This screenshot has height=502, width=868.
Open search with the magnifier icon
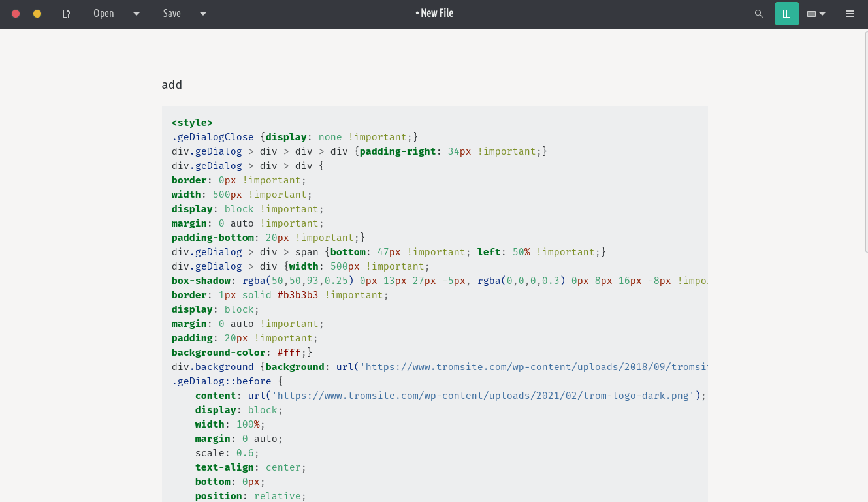click(758, 14)
